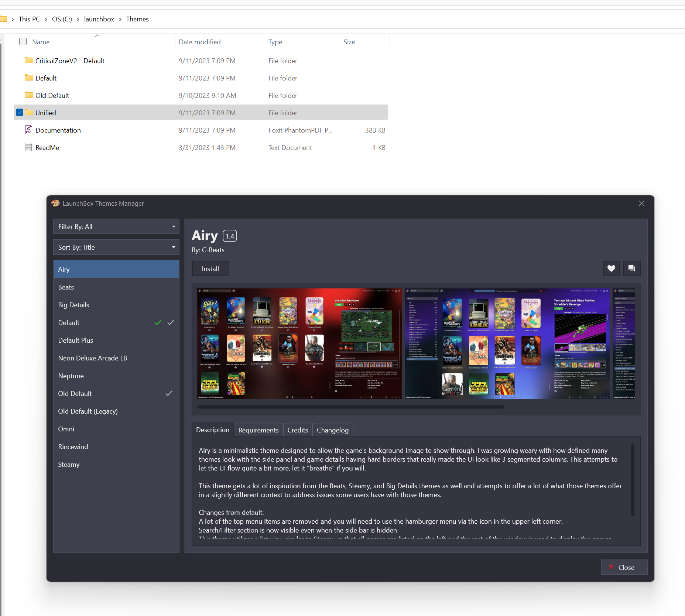Click the ReadMe text file icon

pyautogui.click(x=29, y=147)
